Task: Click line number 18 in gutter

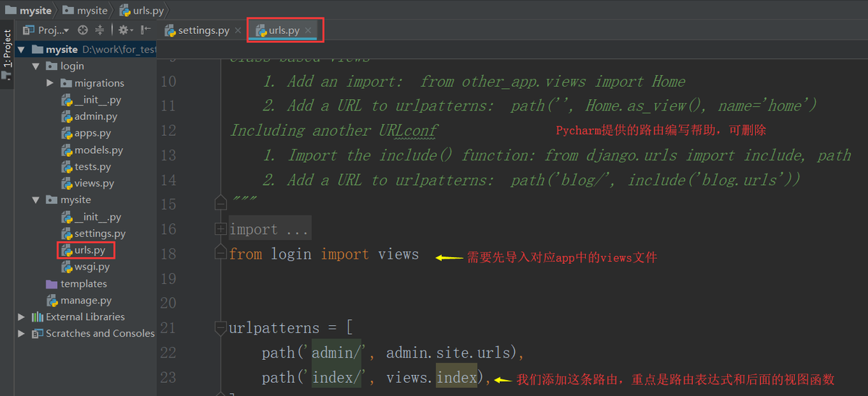Action: click(168, 254)
